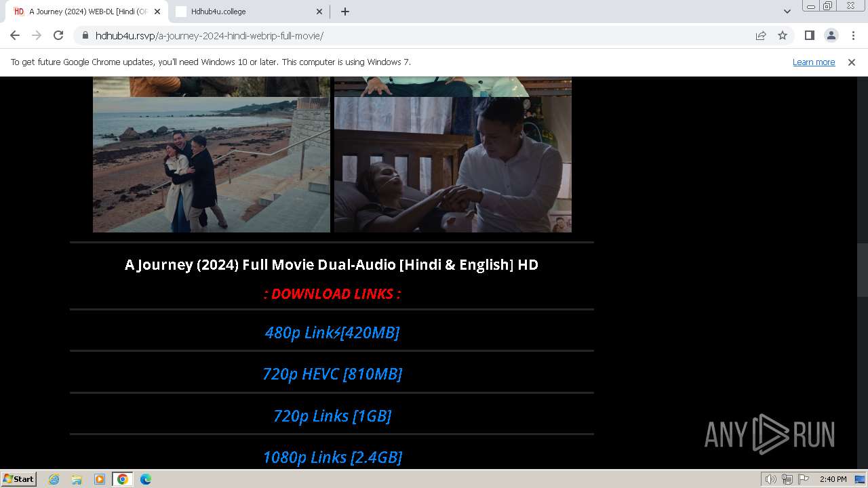The width and height of the screenshot is (868, 488).
Task: Open the 720p Links [1GB] download
Action: click(332, 415)
